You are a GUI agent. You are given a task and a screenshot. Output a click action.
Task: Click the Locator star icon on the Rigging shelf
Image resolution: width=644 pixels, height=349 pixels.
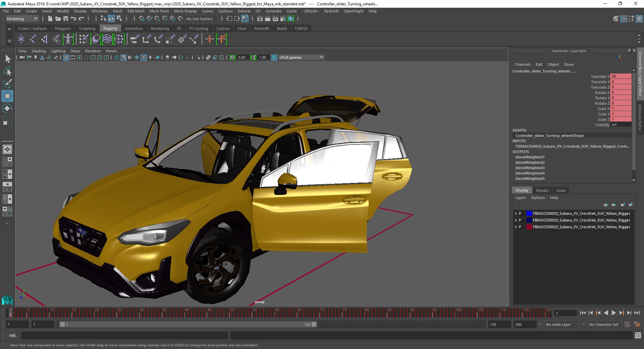[21, 39]
